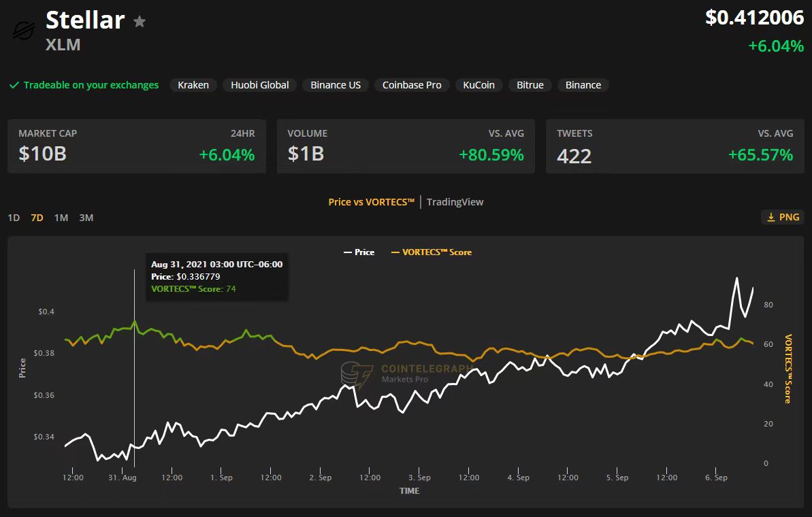Image resolution: width=812 pixels, height=517 pixels.
Task: Click the Market Cap stat card
Action: click(136, 146)
